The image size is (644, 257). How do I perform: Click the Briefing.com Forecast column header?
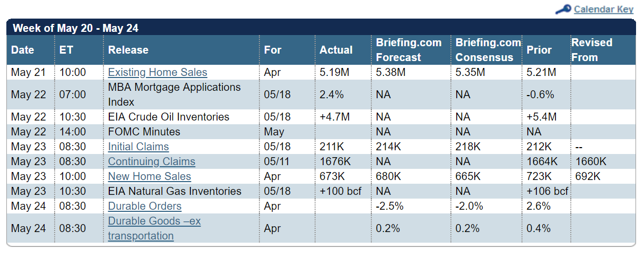[408, 50]
